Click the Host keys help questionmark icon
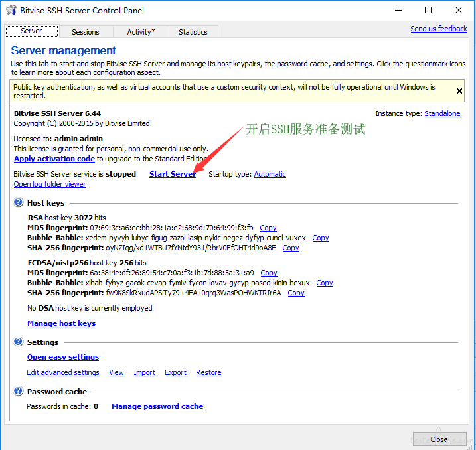 pos(18,202)
